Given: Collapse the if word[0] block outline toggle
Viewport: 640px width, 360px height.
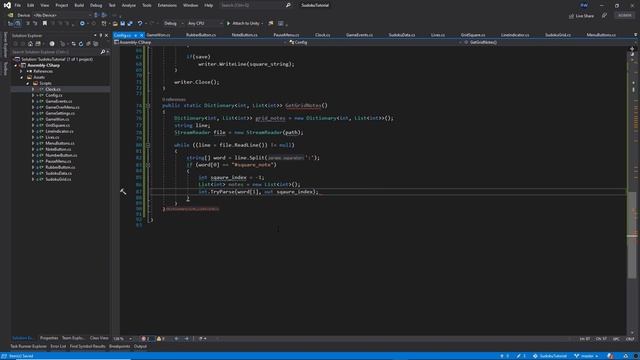Looking at the screenshot, I should click(x=148, y=165).
